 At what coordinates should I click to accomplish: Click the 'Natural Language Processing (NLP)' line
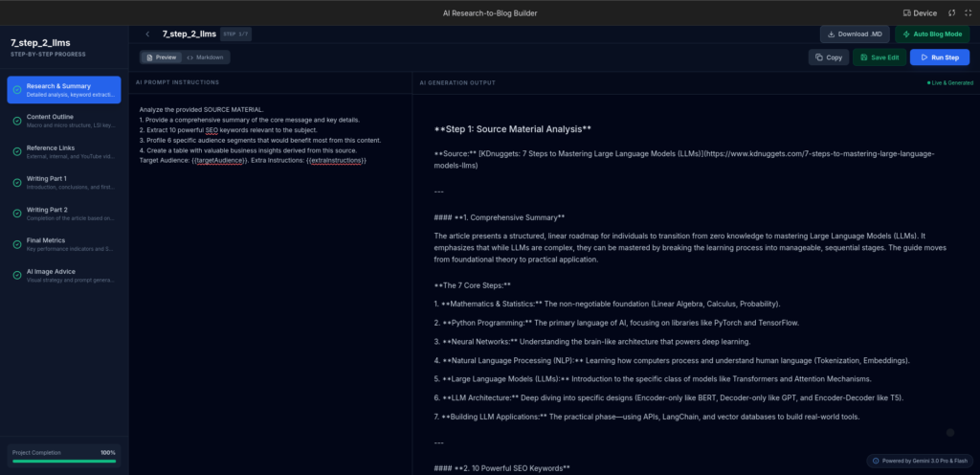coord(672,361)
